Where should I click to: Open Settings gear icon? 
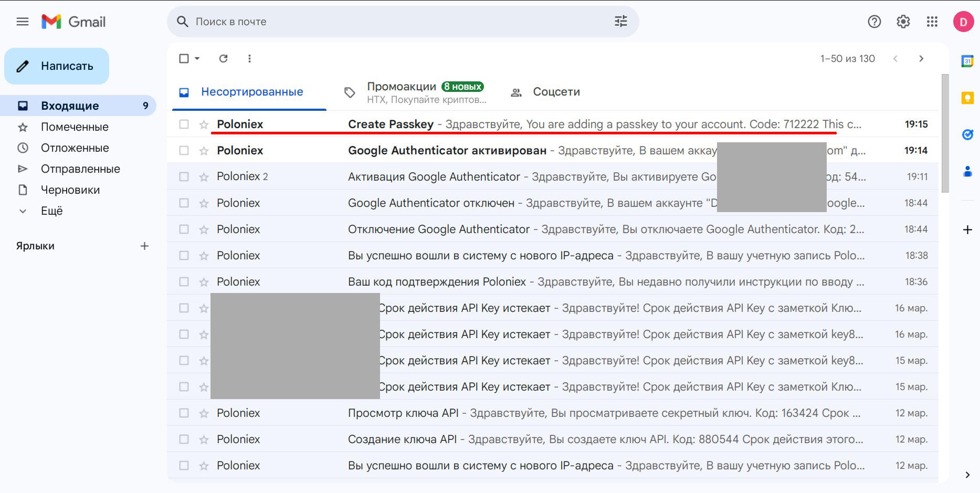pyautogui.click(x=903, y=22)
